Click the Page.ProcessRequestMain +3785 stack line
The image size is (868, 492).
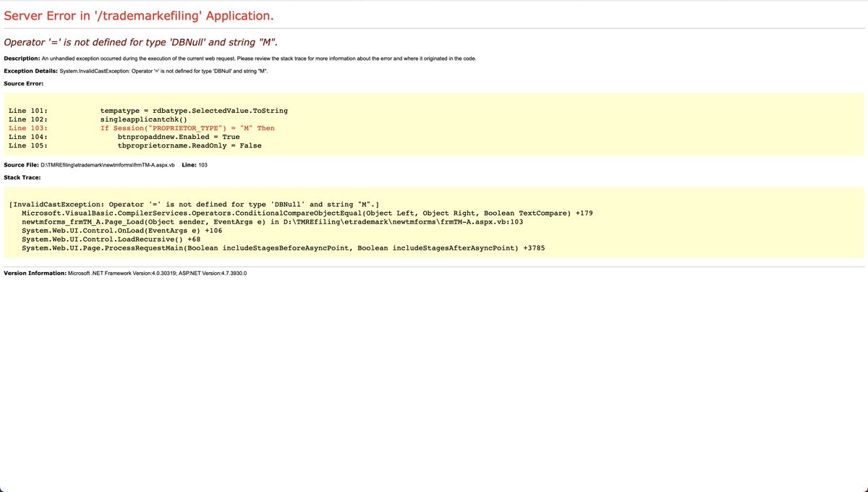point(284,248)
